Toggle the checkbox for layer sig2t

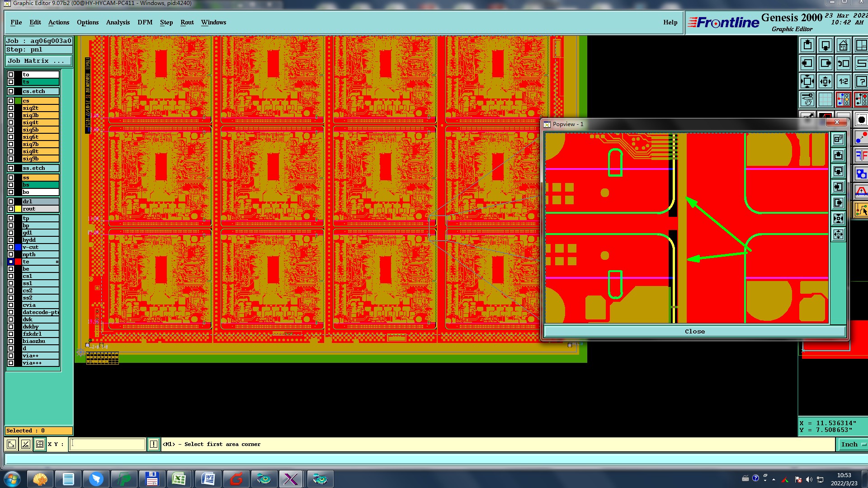point(11,108)
